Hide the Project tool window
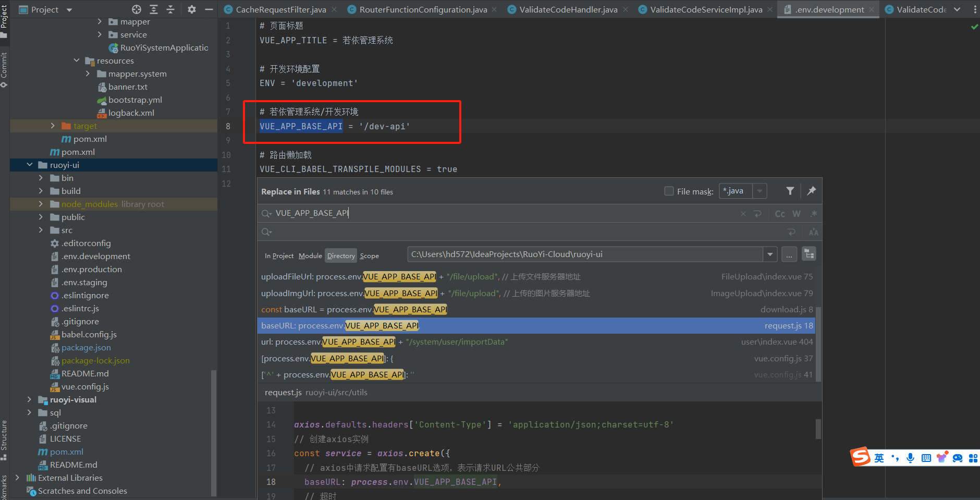980x500 pixels. tap(209, 9)
